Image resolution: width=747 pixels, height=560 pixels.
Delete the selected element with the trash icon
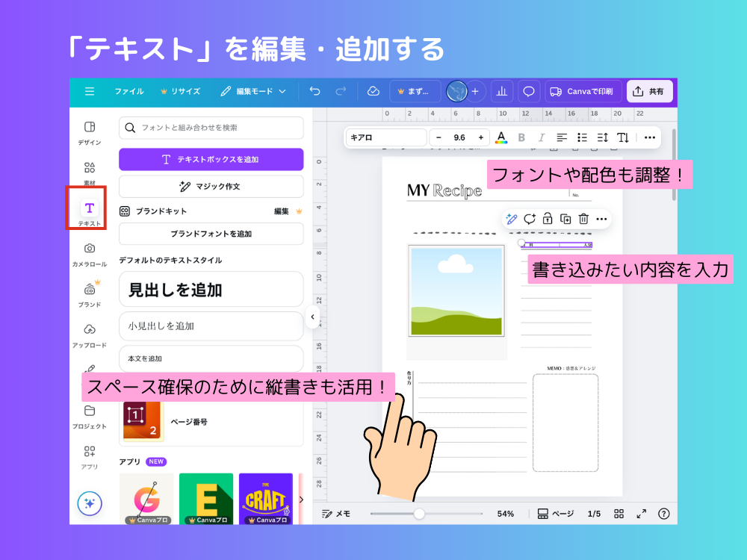583,218
